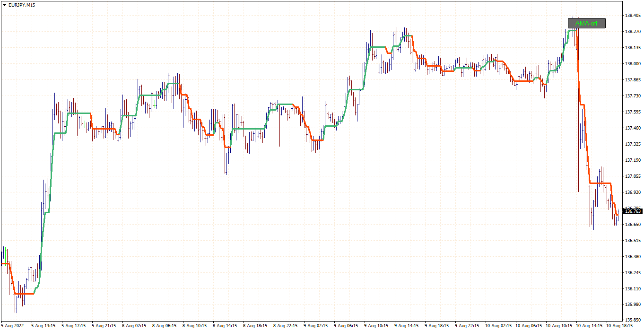Click the 138.000 price scale label

pyautogui.click(x=632, y=64)
